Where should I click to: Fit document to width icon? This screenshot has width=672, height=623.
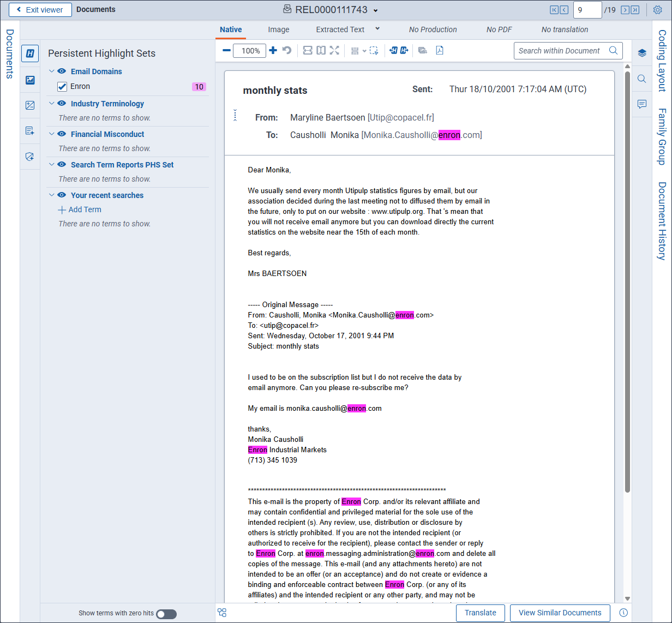(308, 51)
